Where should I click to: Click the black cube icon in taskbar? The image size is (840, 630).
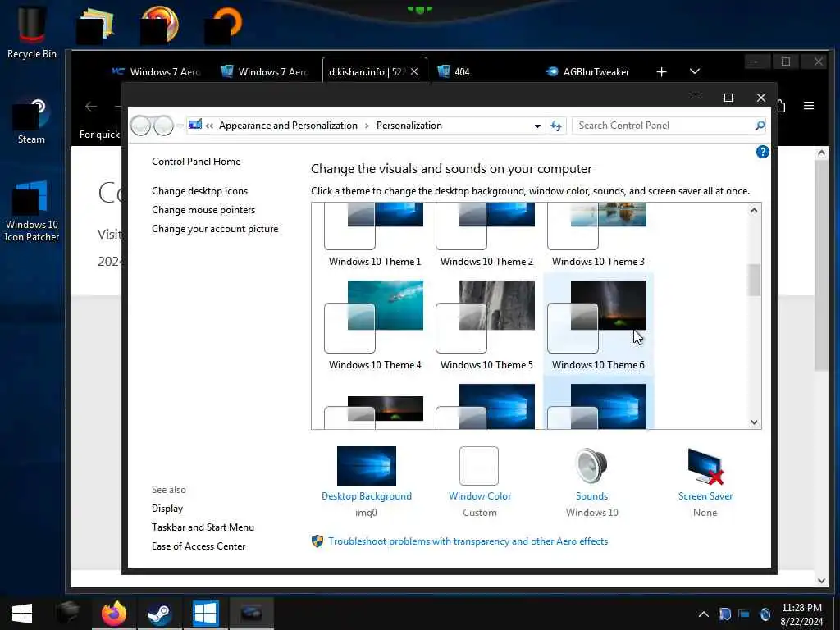pos(68,613)
